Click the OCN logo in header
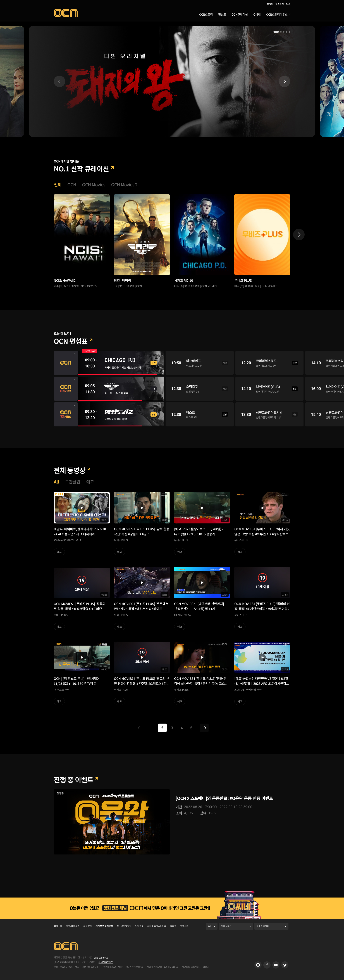This screenshot has height=980, width=344. pos(65,13)
